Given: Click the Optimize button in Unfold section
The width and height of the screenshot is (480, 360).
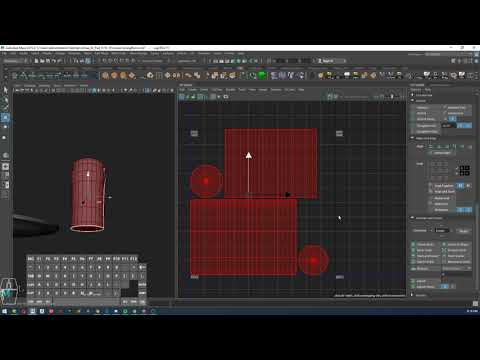Looking at the screenshot, I should [426, 108].
